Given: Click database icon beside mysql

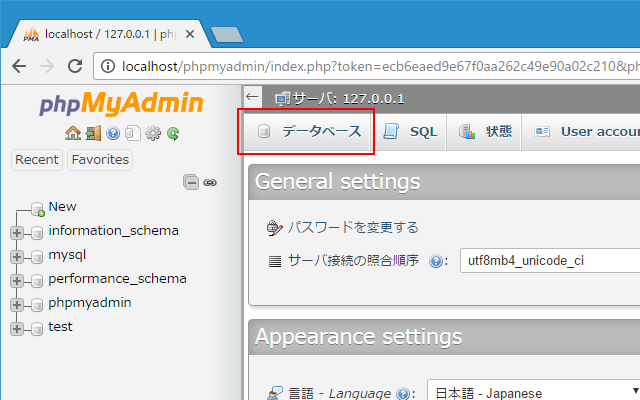Looking at the screenshot, I should [x=37, y=257].
